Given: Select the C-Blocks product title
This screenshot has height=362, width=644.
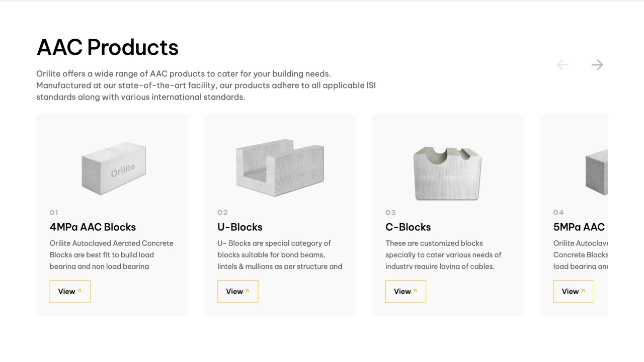Looking at the screenshot, I should [x=408, y=227].
